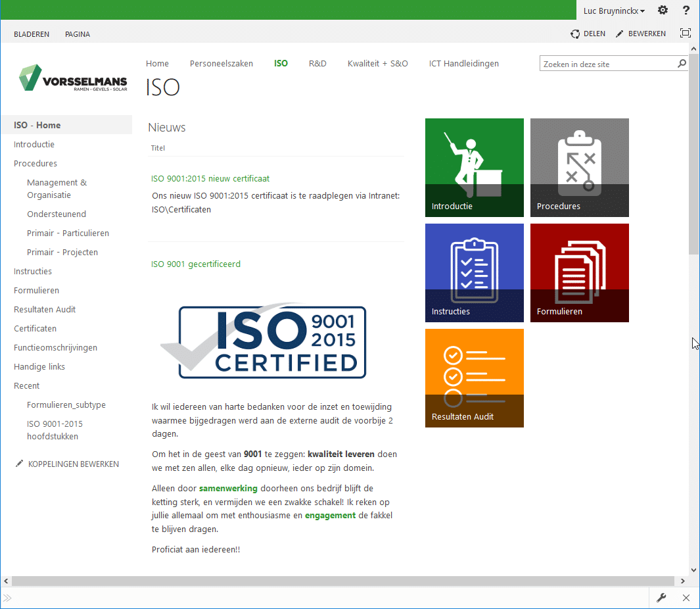Open ISO 9001 gecertificeerd news item
The width and height of the screenshot is (700, 609).
[195, 264]
